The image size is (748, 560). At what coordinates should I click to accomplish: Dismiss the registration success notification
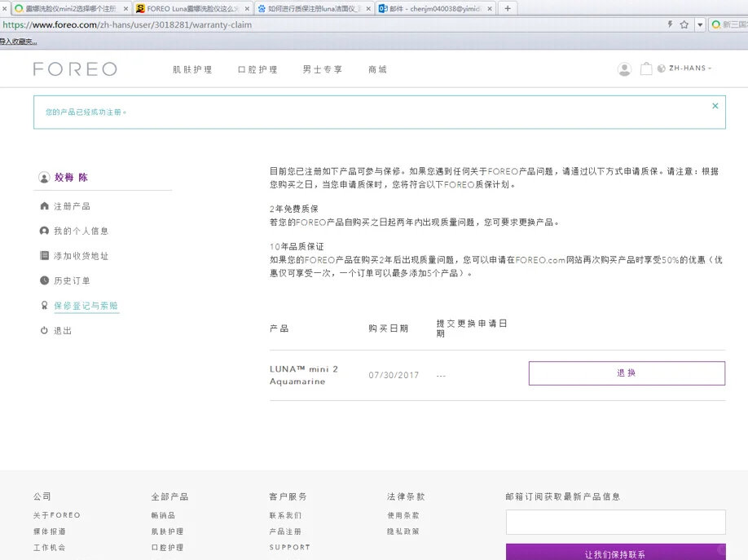click(715, 106)
